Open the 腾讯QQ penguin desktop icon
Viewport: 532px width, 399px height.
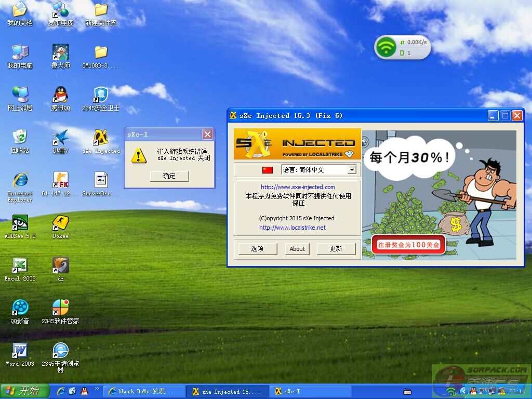coord(61,95)
